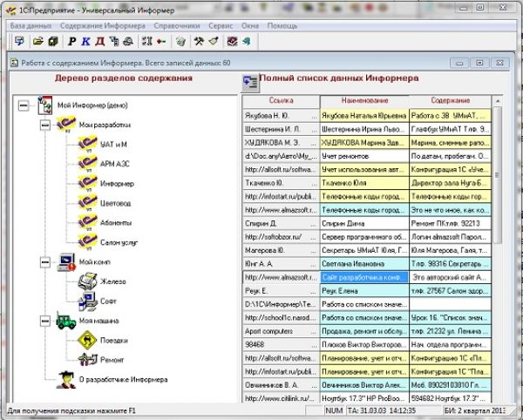Image resolution: width=523 pixels, height=420 pixels.
Task: Click the red Д toolbar icon
Action: [100, 41]
